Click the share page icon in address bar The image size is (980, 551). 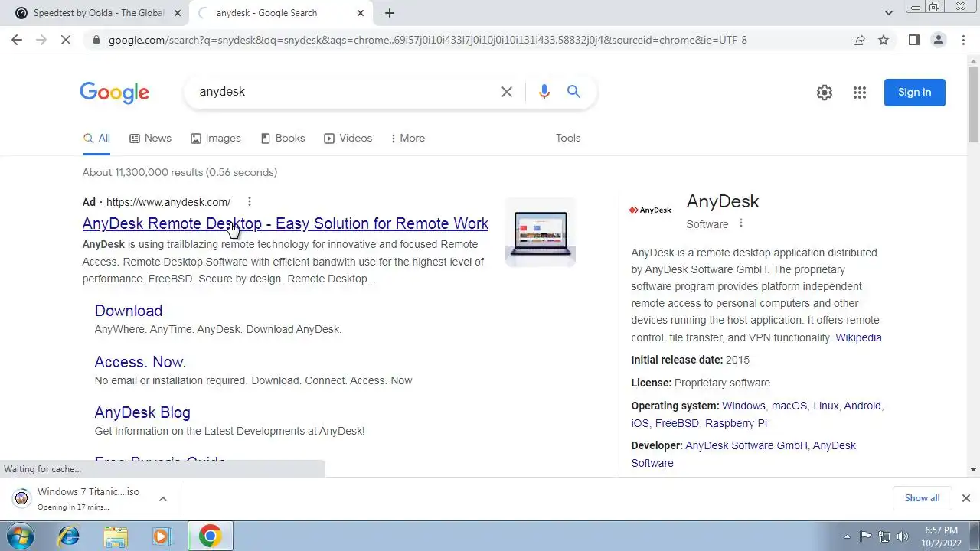[x=859, y=40]
